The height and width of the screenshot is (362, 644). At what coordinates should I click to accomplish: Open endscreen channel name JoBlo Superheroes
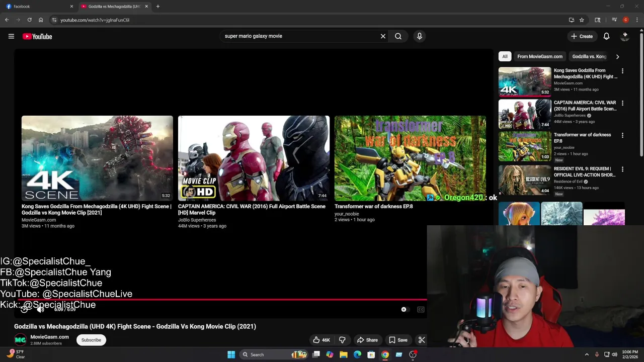(x=197, y=220)
